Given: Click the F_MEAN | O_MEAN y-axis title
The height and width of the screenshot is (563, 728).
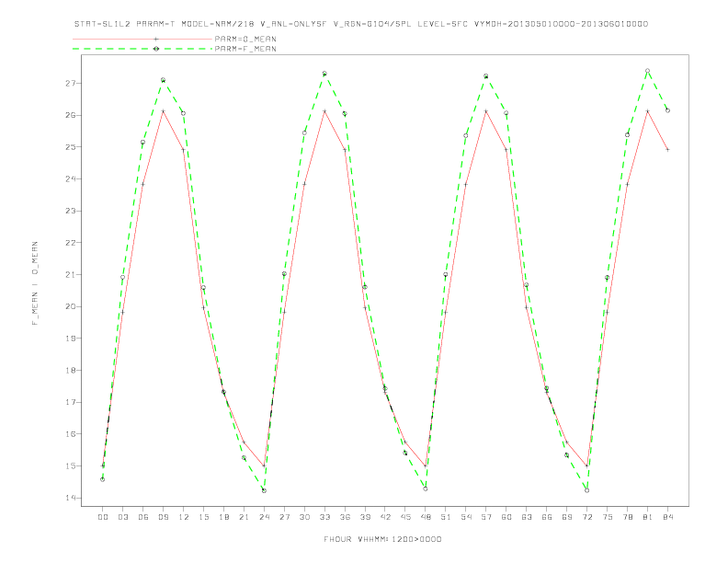Looking at the screenshot, I should (x=35, y=283).
